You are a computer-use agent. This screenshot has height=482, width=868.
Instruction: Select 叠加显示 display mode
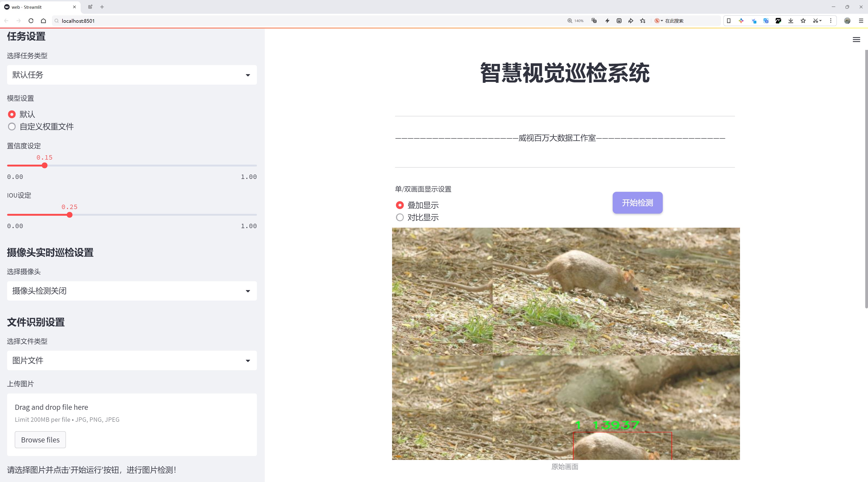(x=400, y=205)
